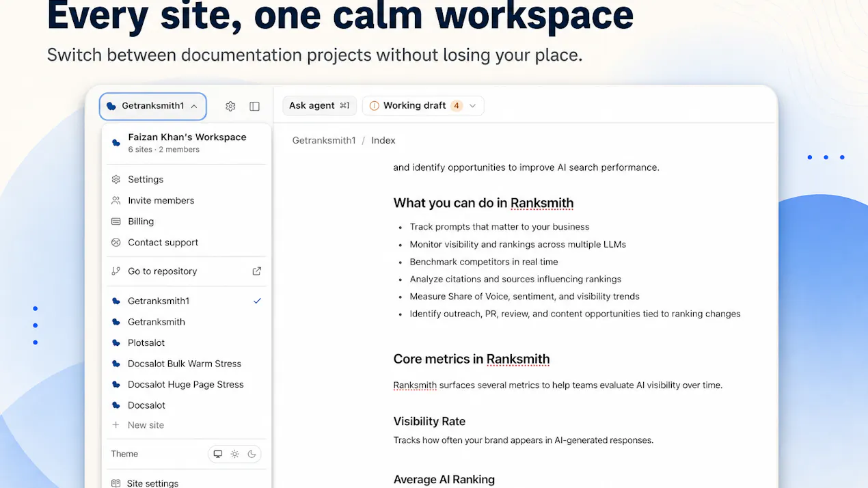Click the Working draft warning circle icon
The height and width of the screenshot is (488, 868).
374,106
